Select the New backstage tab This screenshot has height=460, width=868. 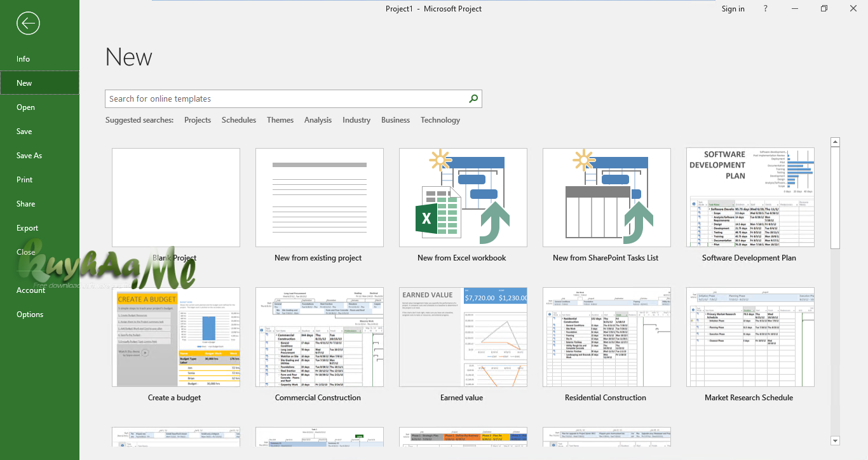(x=39, y=83)
